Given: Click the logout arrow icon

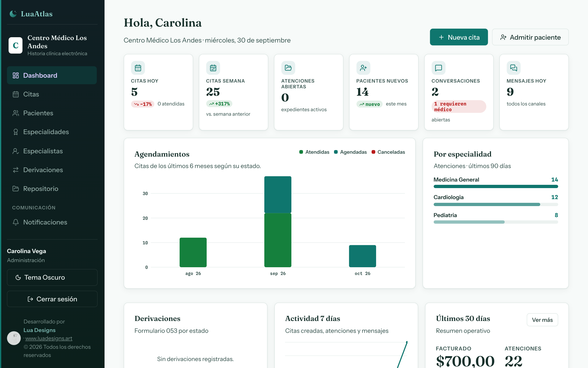Looking at the screenshot, I should (x=30, y=299).
